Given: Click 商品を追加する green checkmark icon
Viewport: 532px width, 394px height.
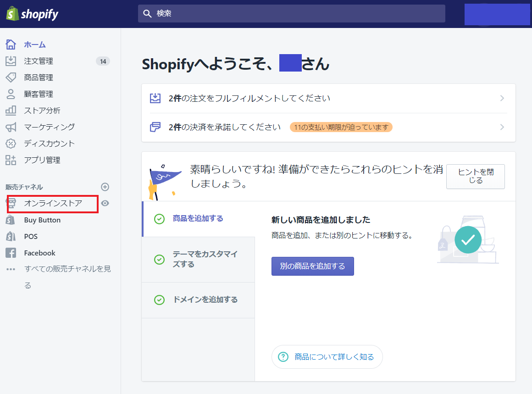Looking at the screenshot, I should click(160, 219).
